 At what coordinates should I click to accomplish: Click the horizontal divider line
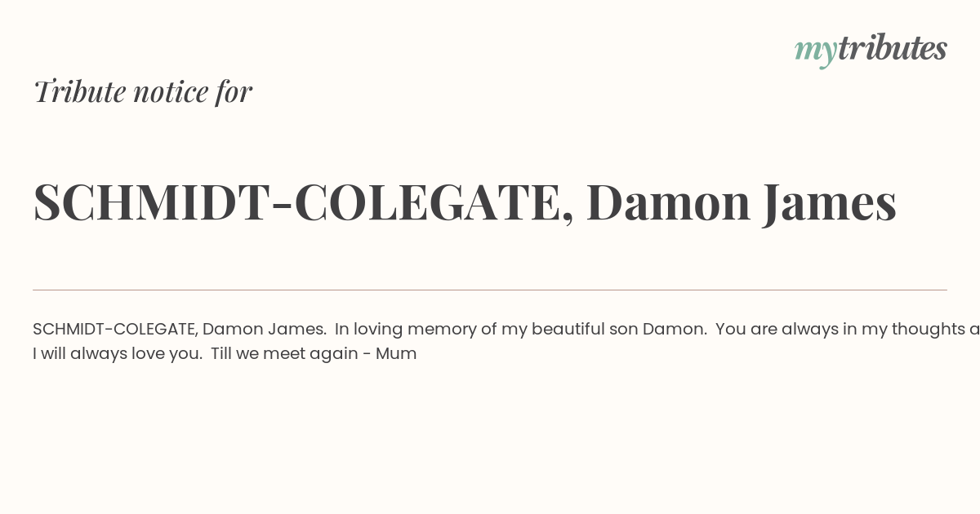pyautogui.click(x=490, y=290)
